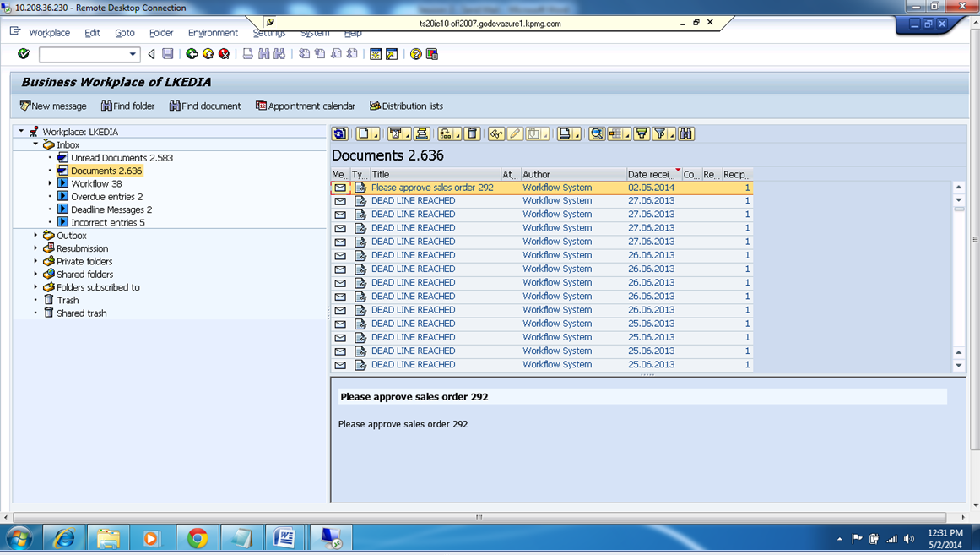980x555 pixels.
Task: Open the Settings menu
Action: point(268,33)
